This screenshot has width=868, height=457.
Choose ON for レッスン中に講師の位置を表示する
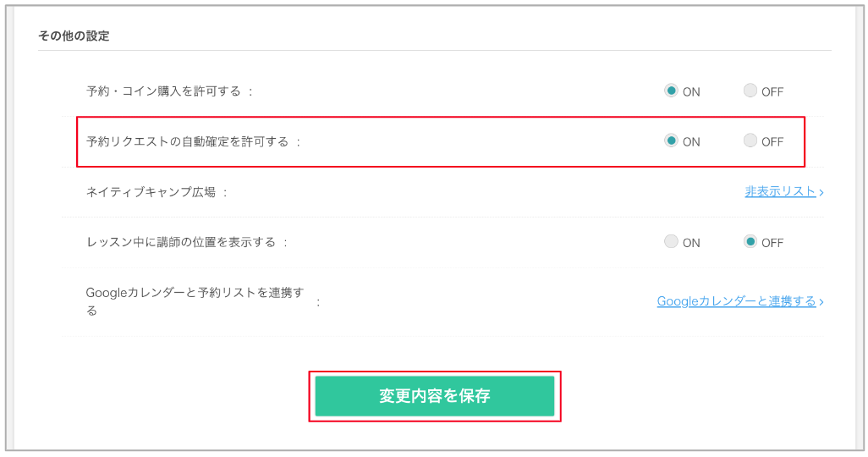pos(671,241)
